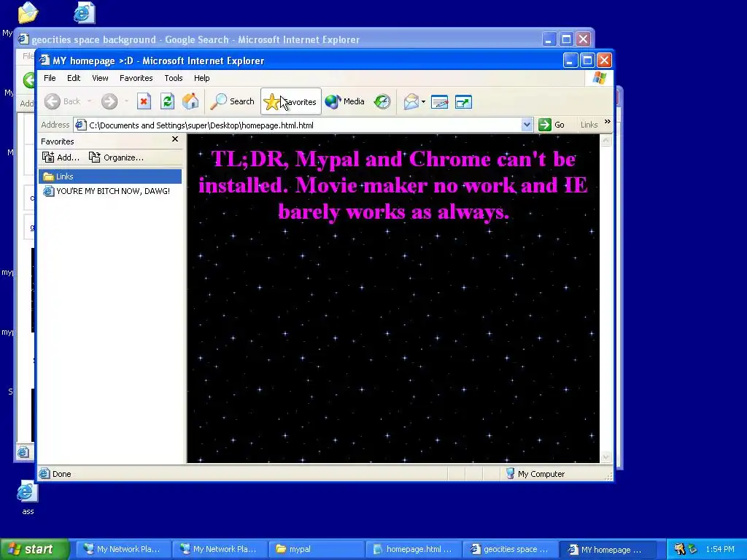Image resolution: width=747 pixels, height=560 pixels.
Task: Click the page scrollbar up arrow
Action: click(606, 141)
